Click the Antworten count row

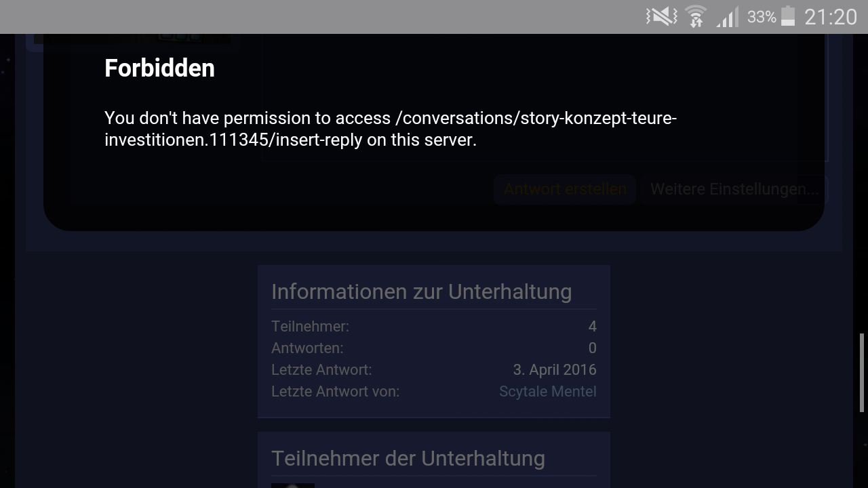pos(434,348)
